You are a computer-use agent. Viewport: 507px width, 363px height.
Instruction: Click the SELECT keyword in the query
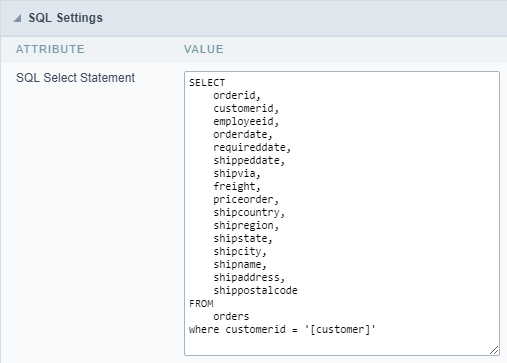[x=207, y=83]
